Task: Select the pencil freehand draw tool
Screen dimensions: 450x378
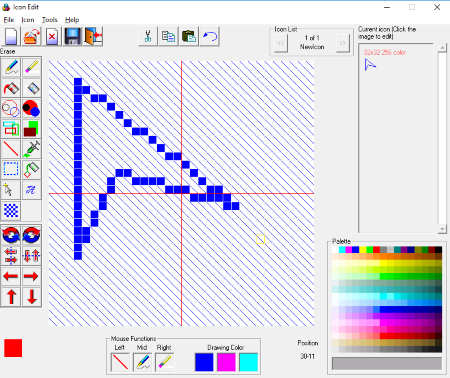Action: click(11, 67)
